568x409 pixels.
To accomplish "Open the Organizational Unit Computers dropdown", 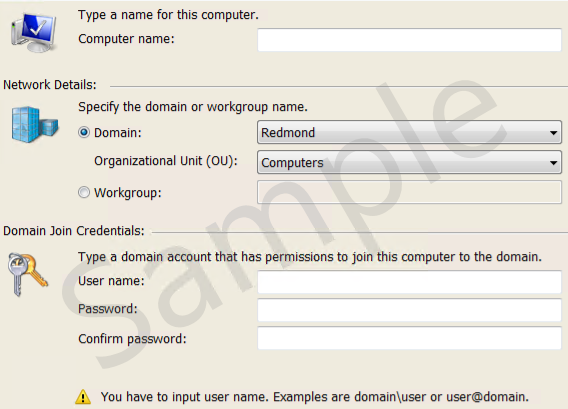I will click(409, 163).
